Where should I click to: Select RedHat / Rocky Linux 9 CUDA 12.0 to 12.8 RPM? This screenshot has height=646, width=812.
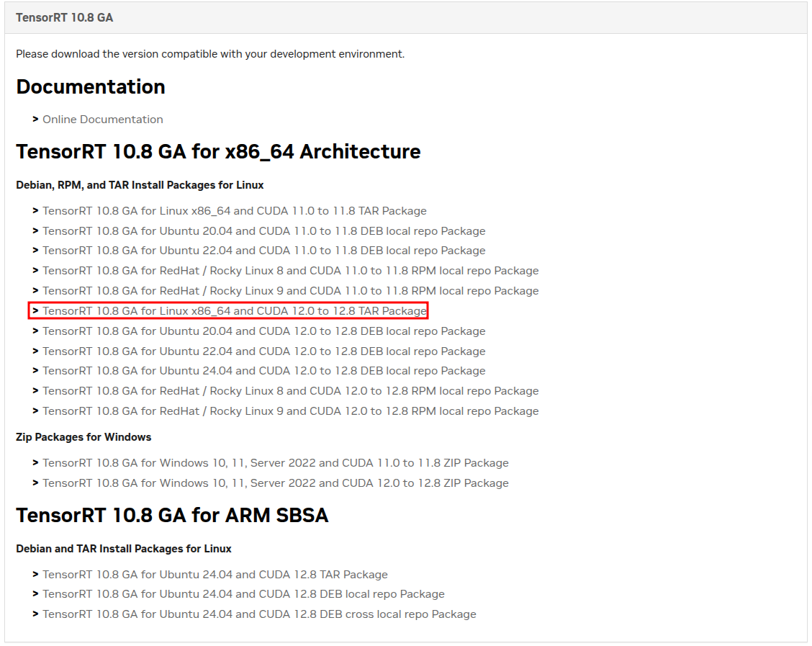click(291, 411)
